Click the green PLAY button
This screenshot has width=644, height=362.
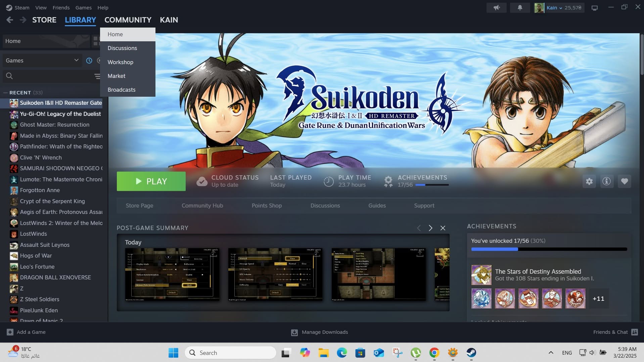point(151,181)
